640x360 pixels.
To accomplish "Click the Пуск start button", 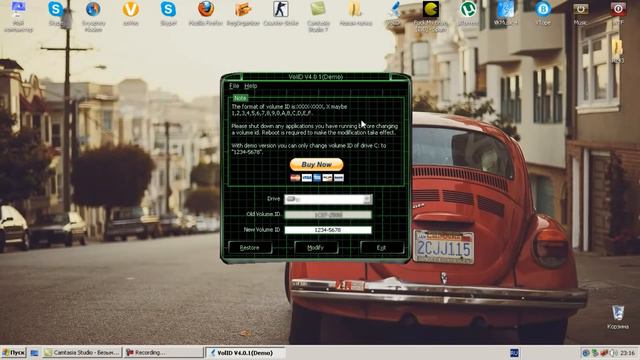I will tap(13, 353).
